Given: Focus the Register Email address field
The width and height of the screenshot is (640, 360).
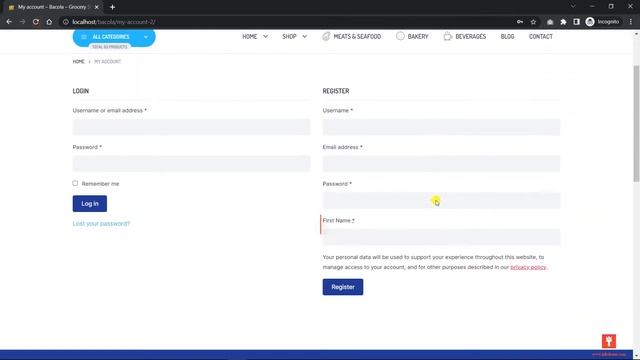Looking at the screenshot, I should click(441, 164).
